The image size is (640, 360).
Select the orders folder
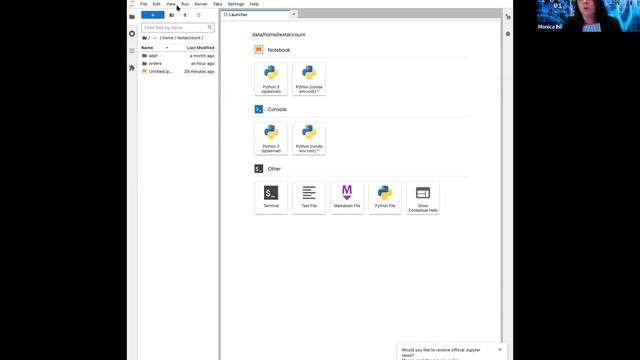point(178,64)
